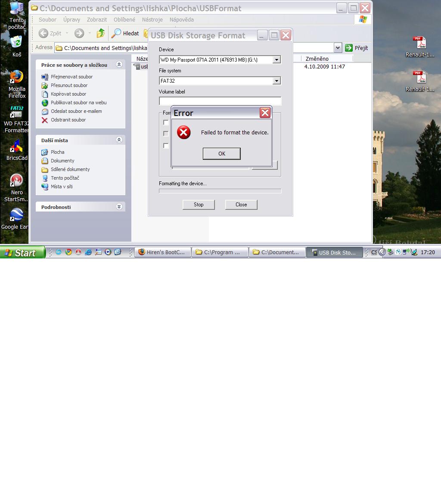Click the Nero StartSmart desktop icon
This screenshot has width=441, height=504.
point(16,181)
